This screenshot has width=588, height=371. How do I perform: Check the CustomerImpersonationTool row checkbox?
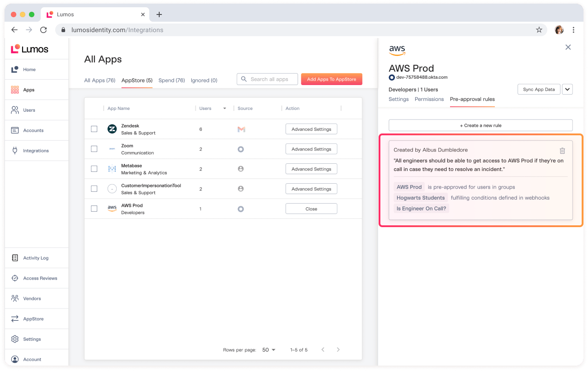[94, 189]
